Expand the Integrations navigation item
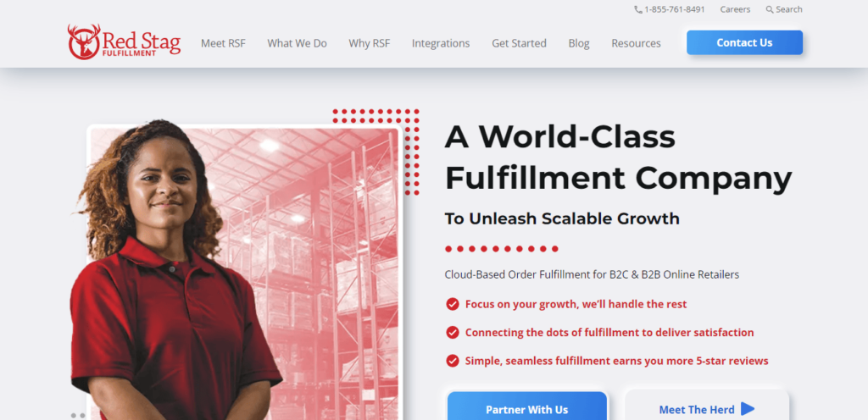The image size is (868, 420). (x=441, y=43)
